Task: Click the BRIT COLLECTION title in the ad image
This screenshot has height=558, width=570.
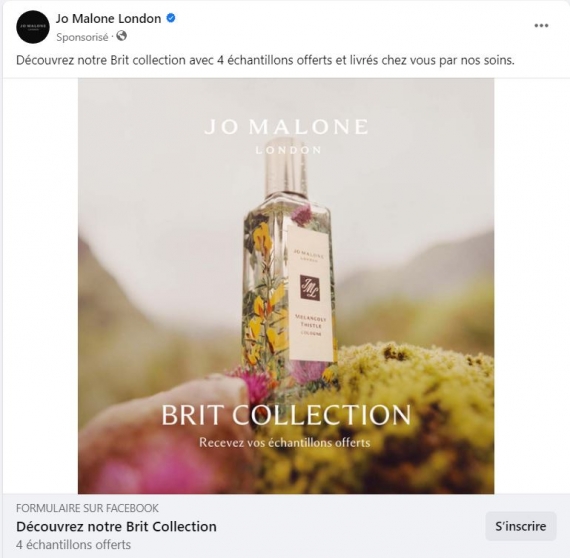Action: [286, 415]
